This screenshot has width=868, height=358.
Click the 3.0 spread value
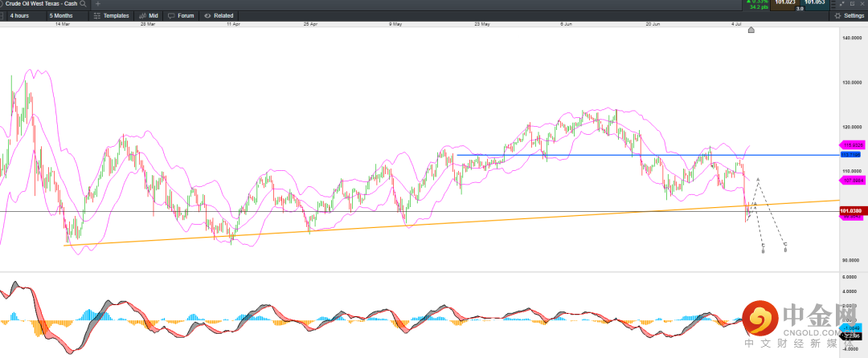coord(800,9)
